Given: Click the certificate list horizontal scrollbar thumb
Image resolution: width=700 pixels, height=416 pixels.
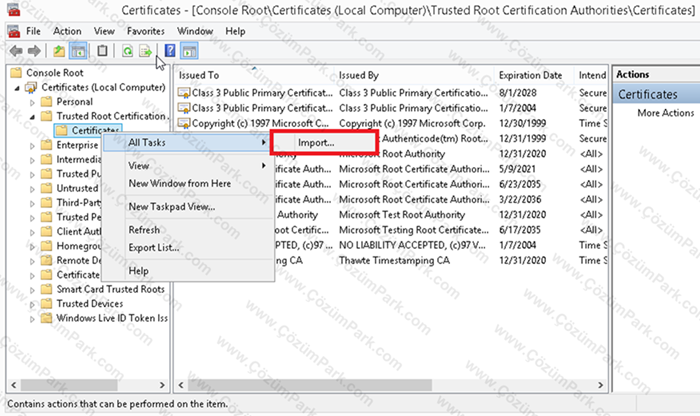Looking at the screenshot, I should 310,385.
